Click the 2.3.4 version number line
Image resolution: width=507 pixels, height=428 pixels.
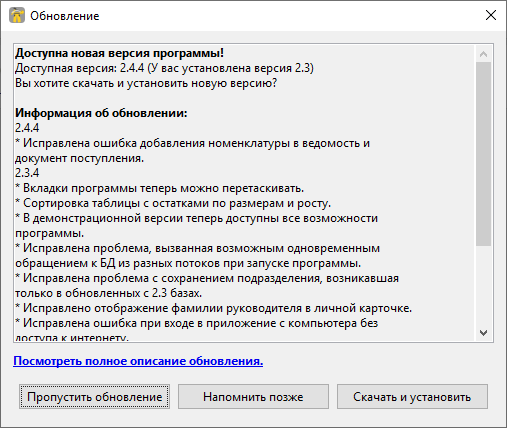coord(27,173)
